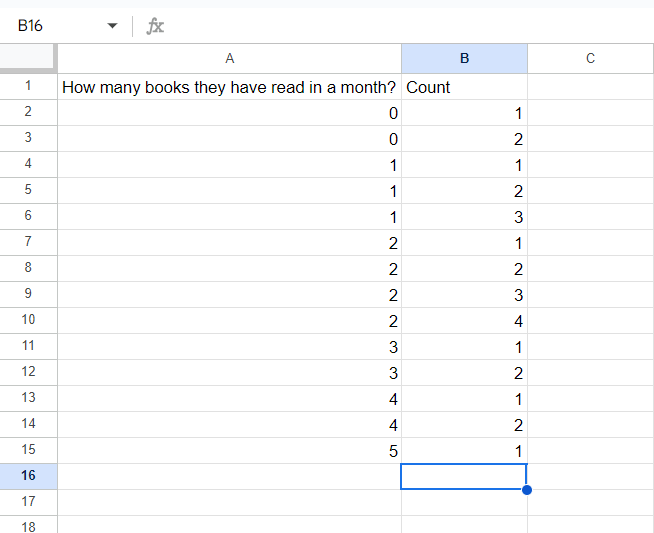Click the Name Box showing B16
Screen dimensions: 654x533
pos(50,26)
